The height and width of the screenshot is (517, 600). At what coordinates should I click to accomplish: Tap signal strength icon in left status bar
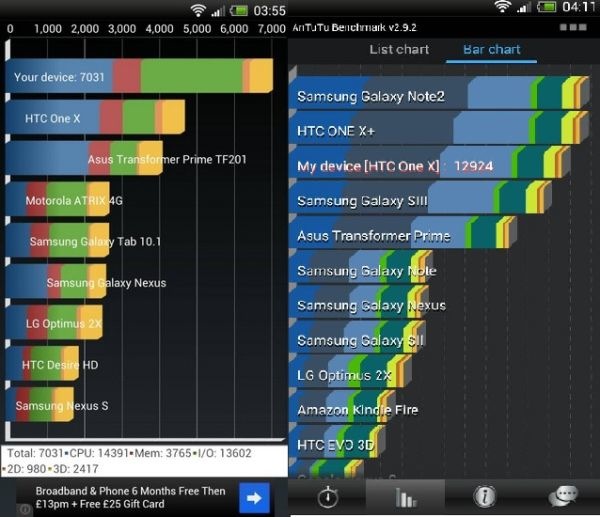pos(217,10)
